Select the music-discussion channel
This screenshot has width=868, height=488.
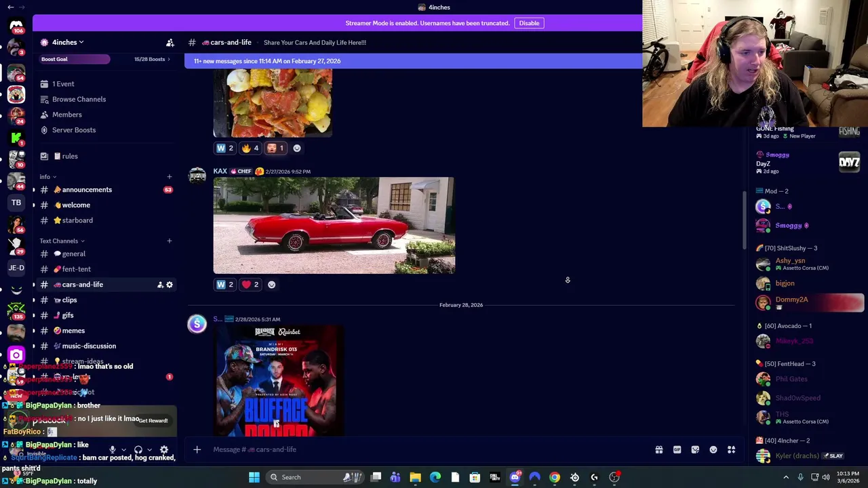point(105,346)
